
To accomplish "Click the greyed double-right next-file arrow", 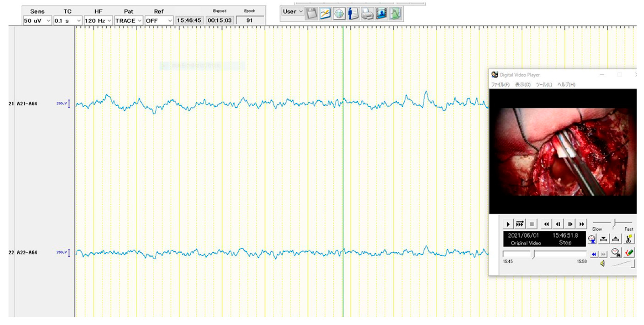I will (x=603, y=254).
